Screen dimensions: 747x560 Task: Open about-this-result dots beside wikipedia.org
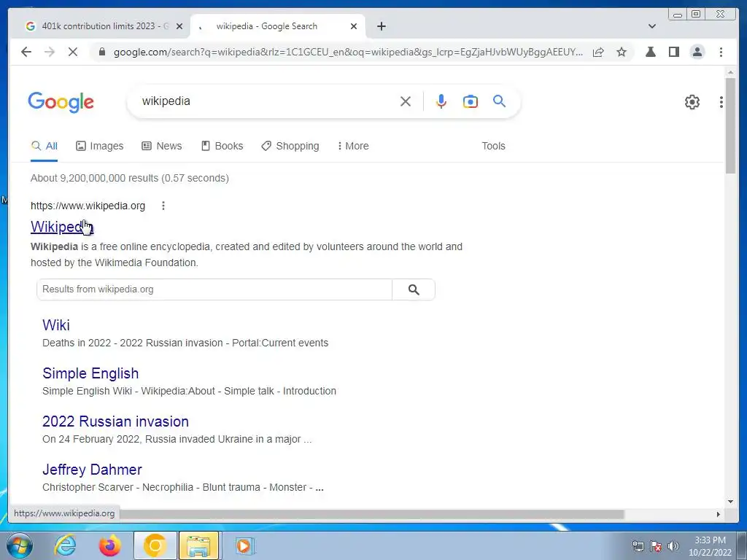pyautogui.click(x=163, y=206)
